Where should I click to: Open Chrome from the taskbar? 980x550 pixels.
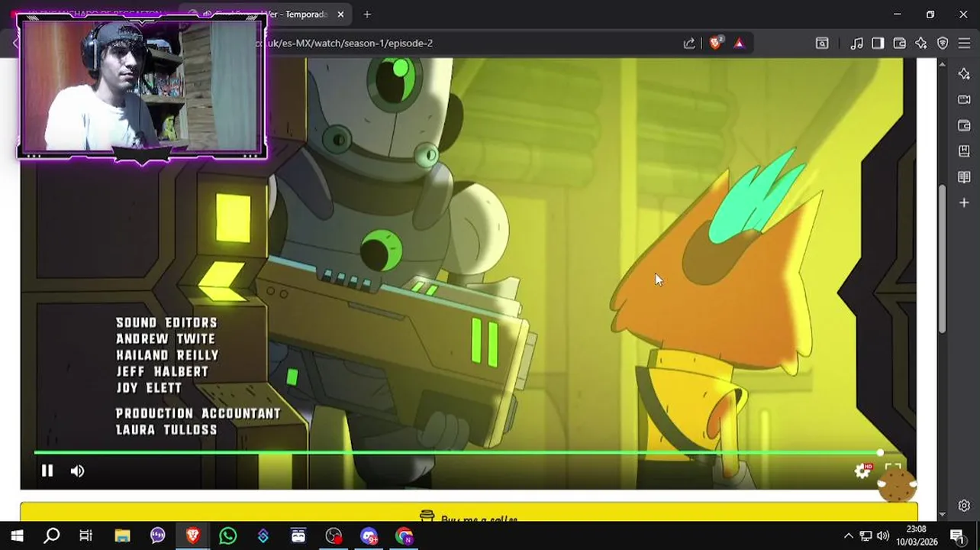click(x=404, y=536)
